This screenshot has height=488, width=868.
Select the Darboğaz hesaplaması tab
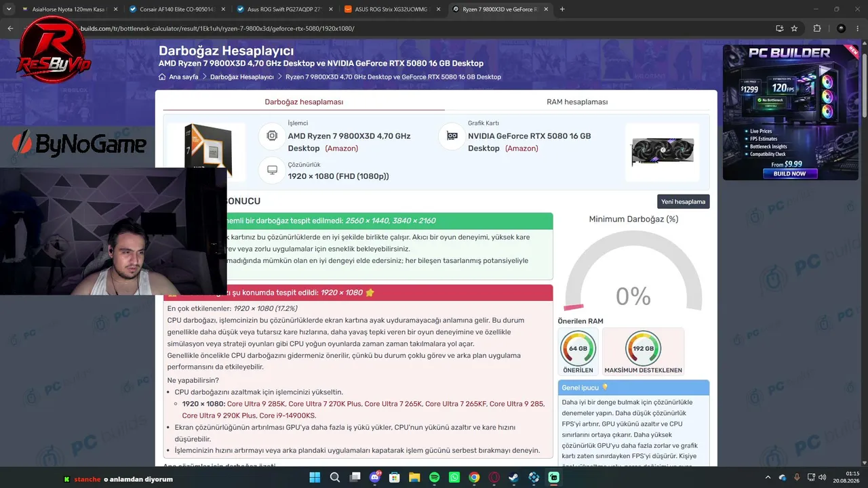[304, 102]
